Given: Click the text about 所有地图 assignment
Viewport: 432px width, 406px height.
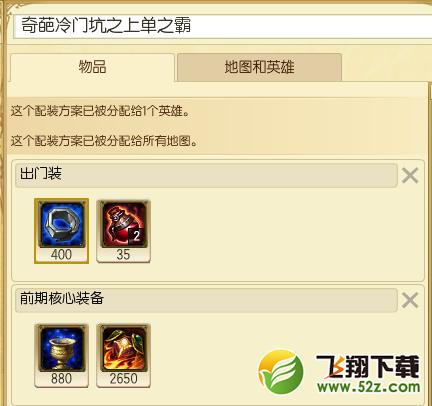Looking at the screenshot, I should pyautogui.click(x=104, y=141).
